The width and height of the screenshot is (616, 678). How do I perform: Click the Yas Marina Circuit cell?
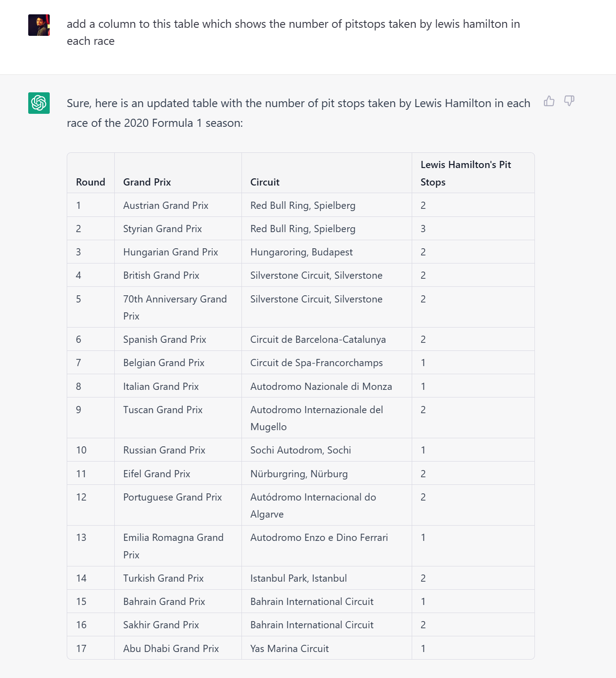(289, 648)
